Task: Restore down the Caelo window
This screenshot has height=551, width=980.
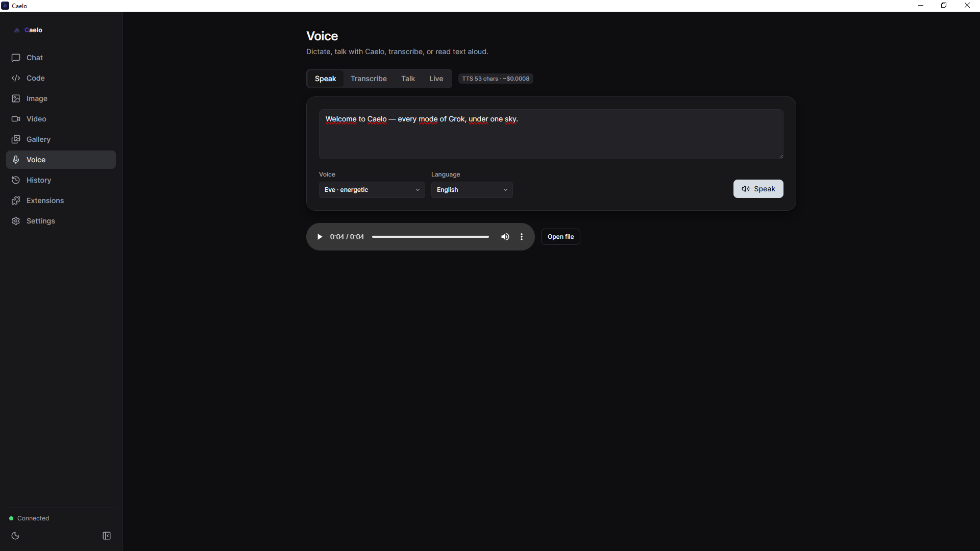Action: click(x=944, y=6)
